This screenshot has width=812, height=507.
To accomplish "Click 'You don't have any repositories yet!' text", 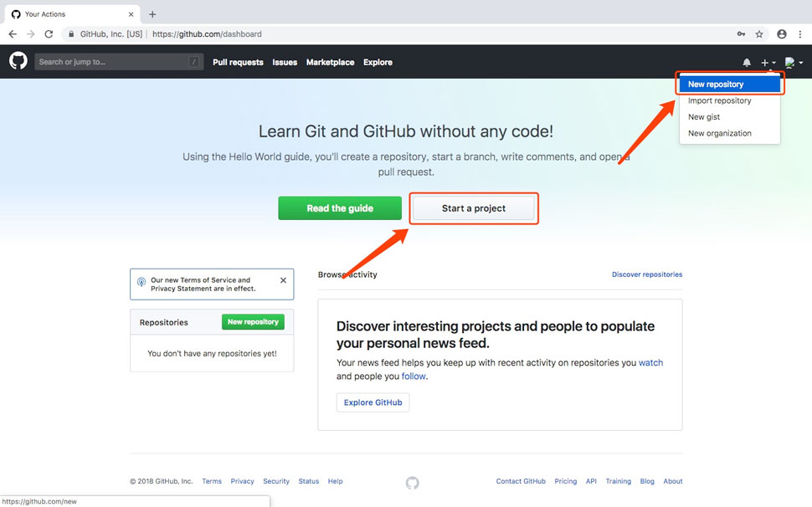I will 212,353.
